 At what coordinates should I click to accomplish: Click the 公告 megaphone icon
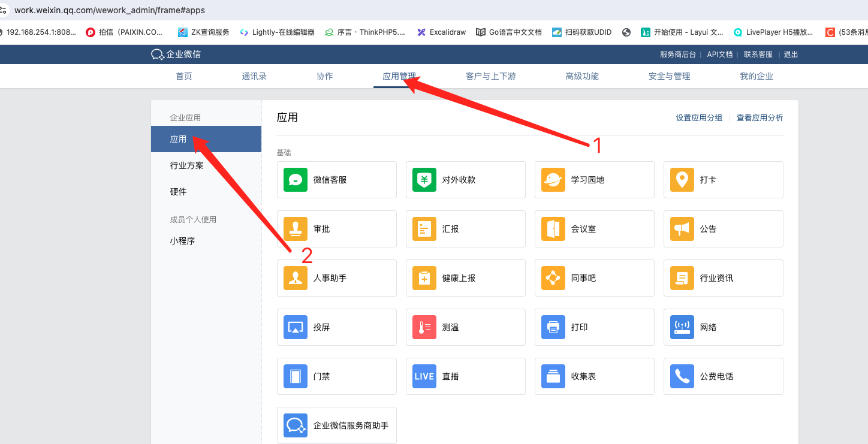pos(682,229)
